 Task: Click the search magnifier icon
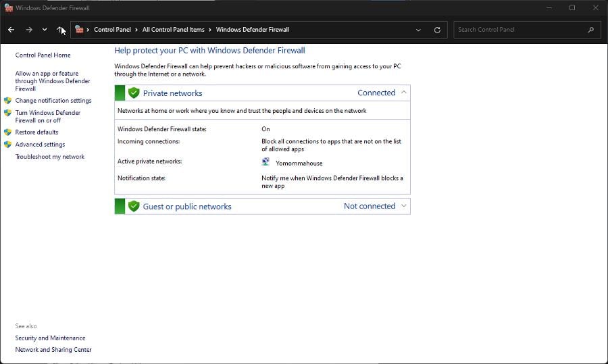click(591, 30)
